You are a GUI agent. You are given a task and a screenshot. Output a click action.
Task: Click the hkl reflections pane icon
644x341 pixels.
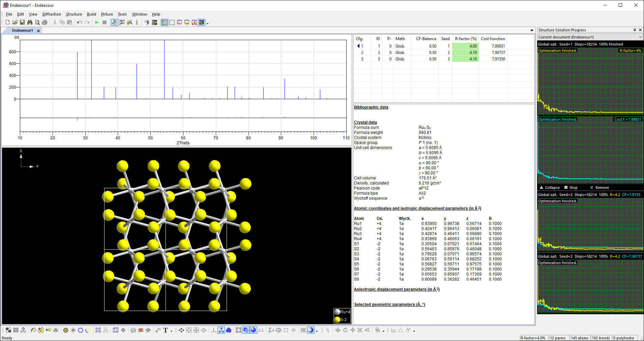187,23
